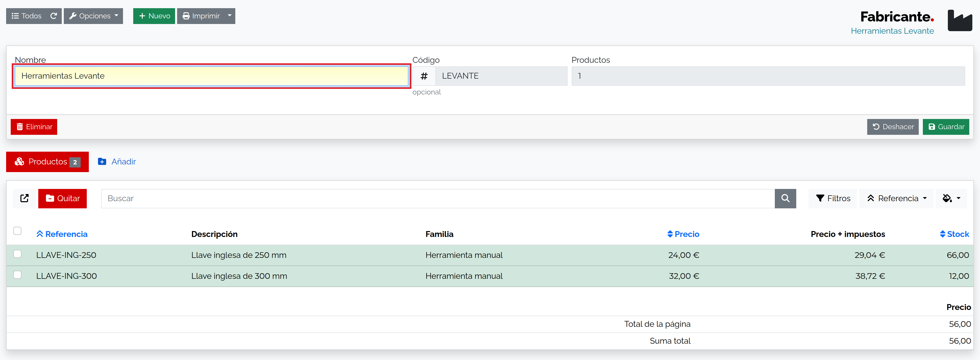
Task: Click Deshacer to undo changes
Action: point(892,127)
